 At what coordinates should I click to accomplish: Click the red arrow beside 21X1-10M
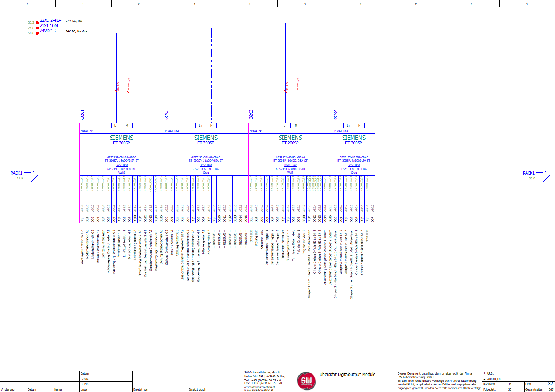click(37, 28)
